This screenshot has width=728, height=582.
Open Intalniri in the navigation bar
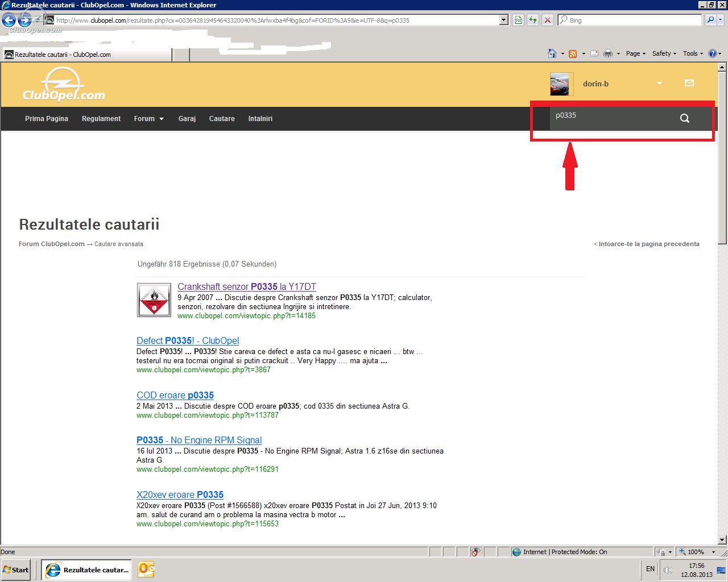coord(260,119)
